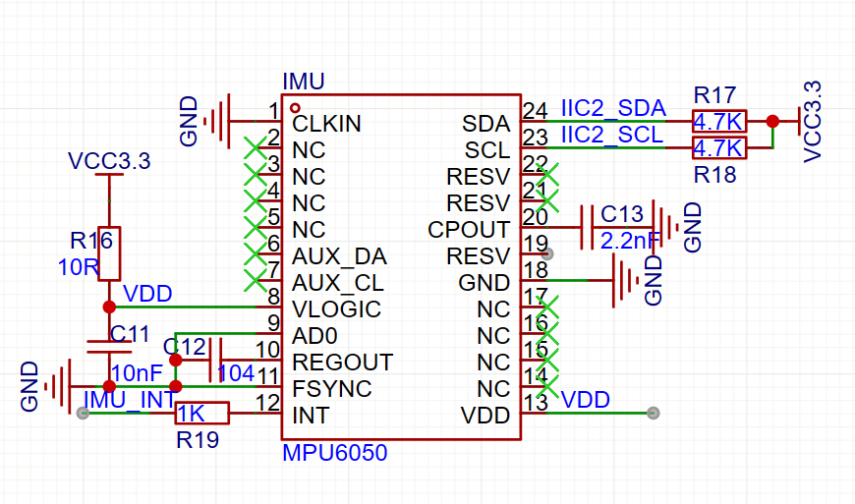The image size is (855, 504).
Task: Select the R18 4.7K resistor symbol
Action: [x=719, y=147]
